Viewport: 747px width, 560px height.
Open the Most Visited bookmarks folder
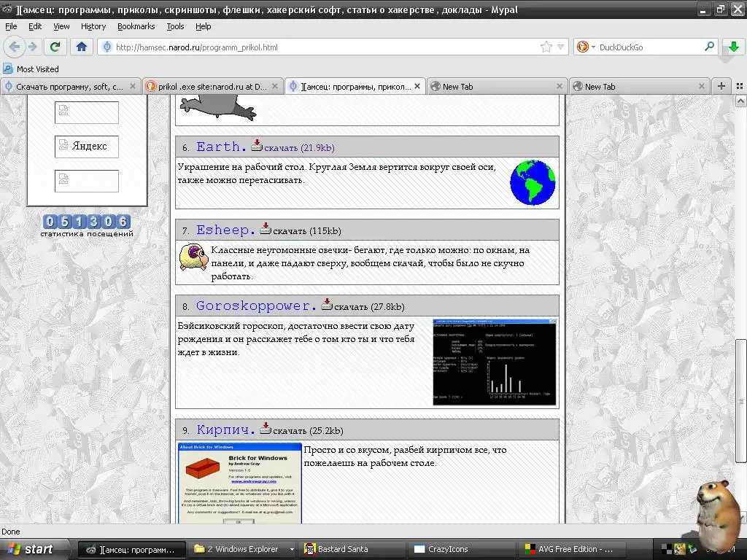tap(31, 69)
